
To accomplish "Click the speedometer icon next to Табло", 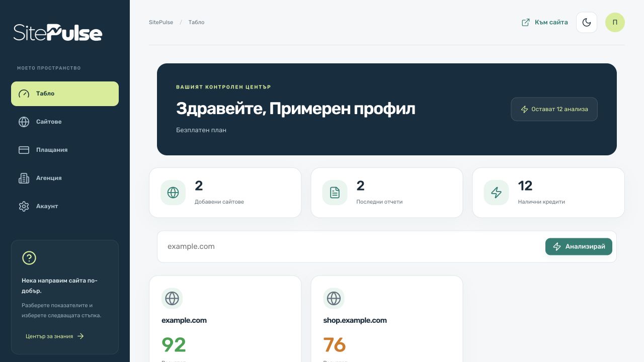I will pos(24,94).
